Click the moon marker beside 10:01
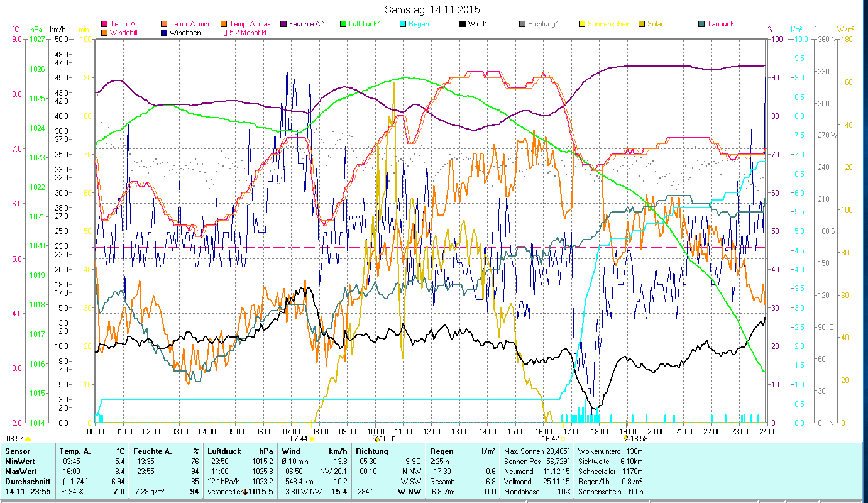 (x=377, y=438)
